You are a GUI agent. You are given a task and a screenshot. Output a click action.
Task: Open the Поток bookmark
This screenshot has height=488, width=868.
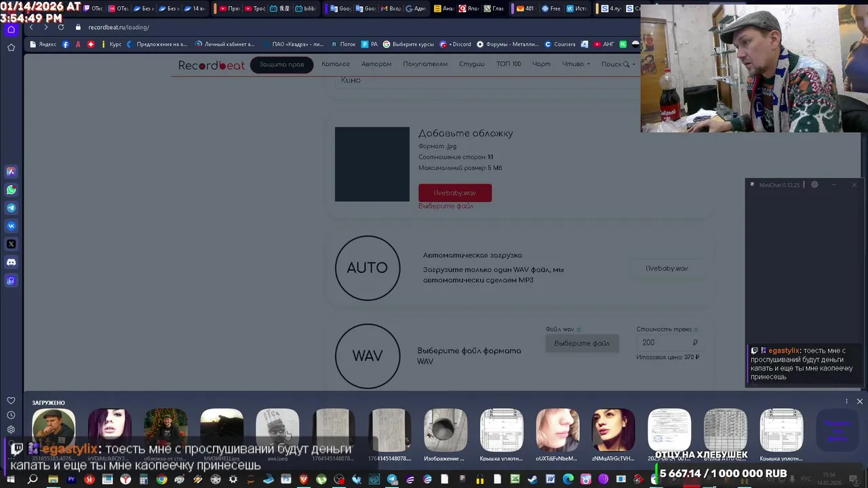[x=343, y=44]
